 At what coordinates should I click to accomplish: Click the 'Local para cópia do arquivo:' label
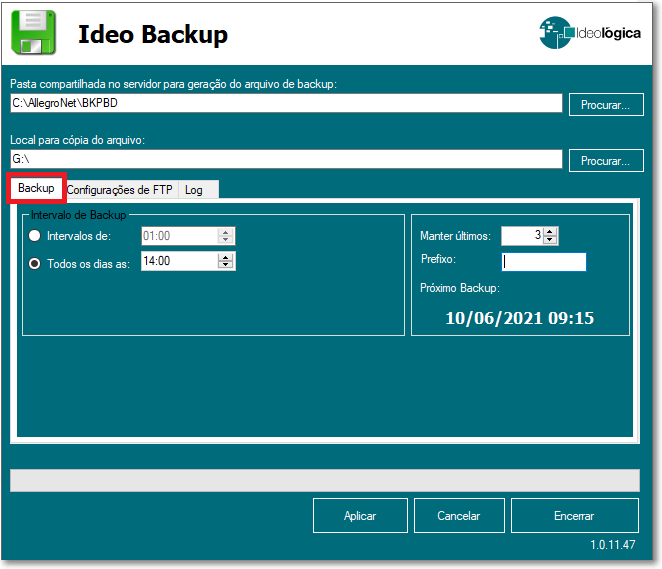[x=77, y=140]
